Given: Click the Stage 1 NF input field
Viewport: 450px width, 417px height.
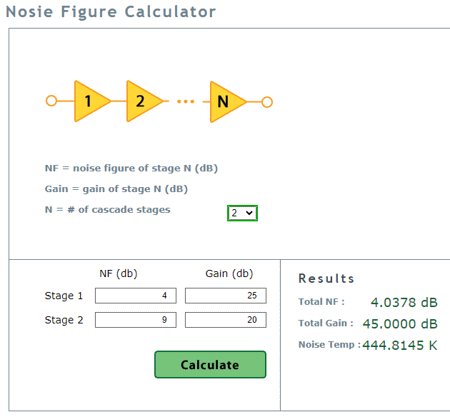Looking at the screenshot, I should 136,296.
